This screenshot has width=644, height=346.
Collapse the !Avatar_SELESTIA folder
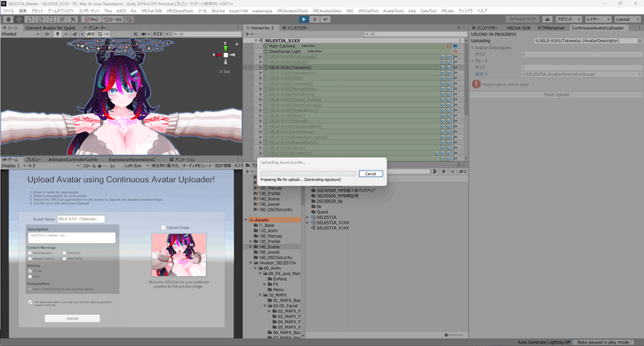(x=250, y=262)
